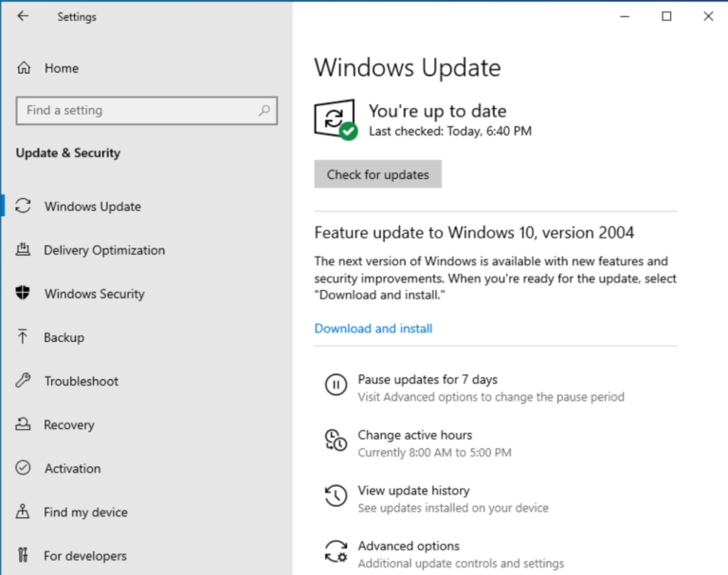Open the Activation section
The image size is (728, 575).
pyautogui.click(x=72, y=468)
